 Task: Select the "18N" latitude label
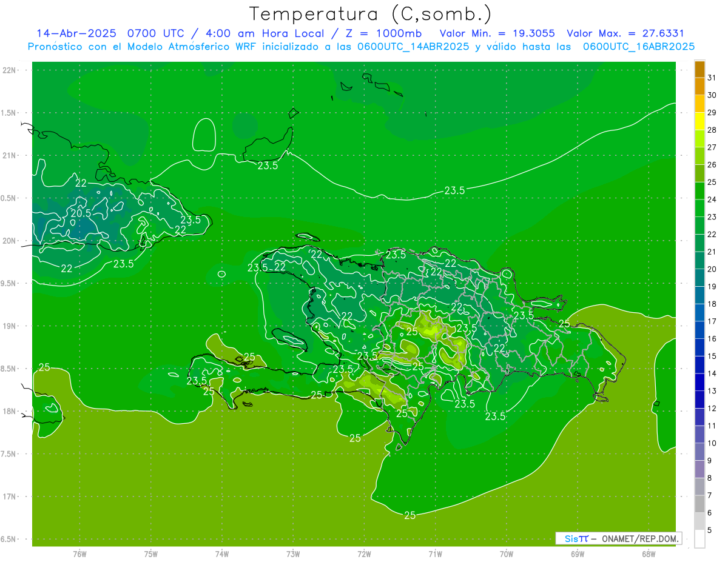point(8,411)
